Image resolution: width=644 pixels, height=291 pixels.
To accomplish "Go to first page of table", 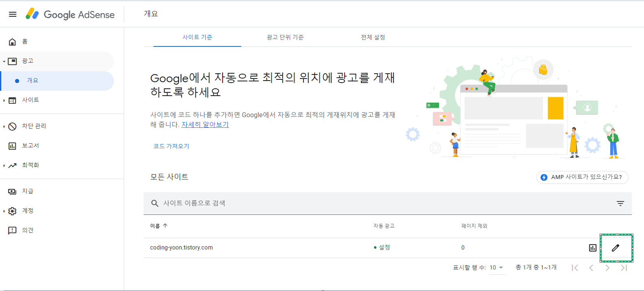I will [575, 268].
